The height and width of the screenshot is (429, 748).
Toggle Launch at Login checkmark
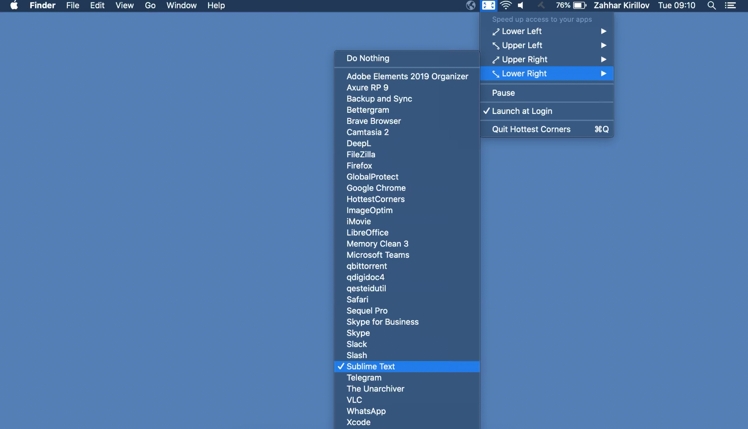click(521, 111)
